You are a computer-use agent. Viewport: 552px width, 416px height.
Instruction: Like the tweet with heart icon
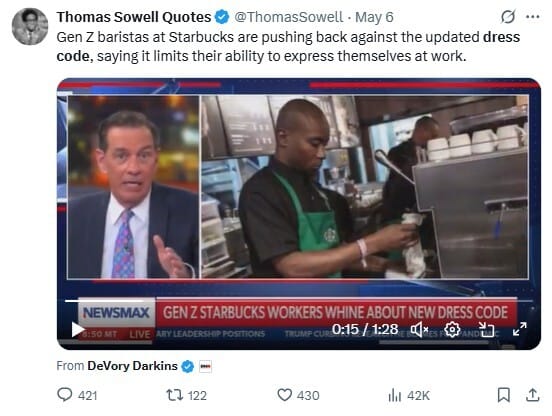coord(284,395)
